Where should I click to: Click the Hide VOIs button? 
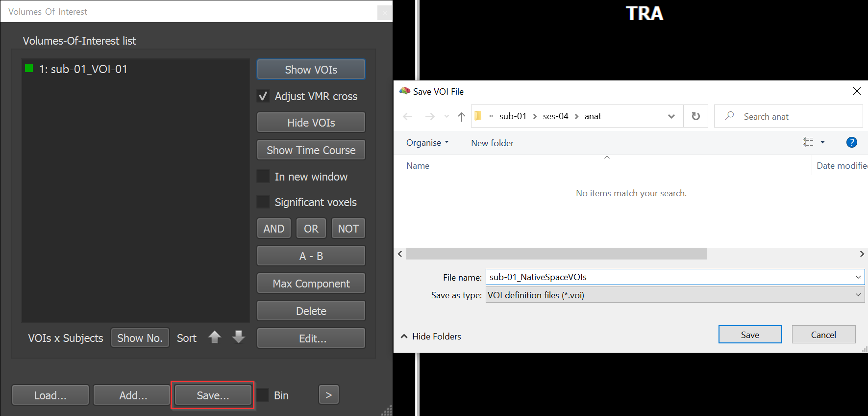[311, 123]
